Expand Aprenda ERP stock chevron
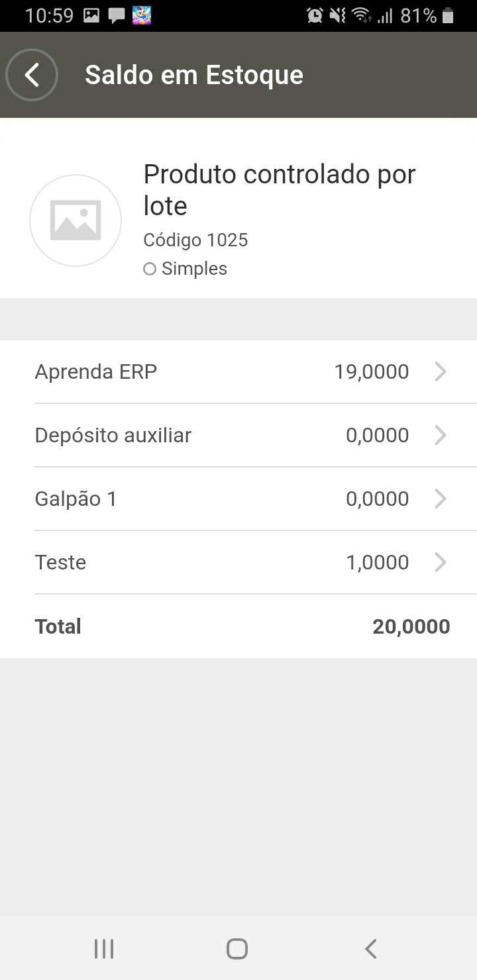477x980 pixels. (x=440, y=371)
